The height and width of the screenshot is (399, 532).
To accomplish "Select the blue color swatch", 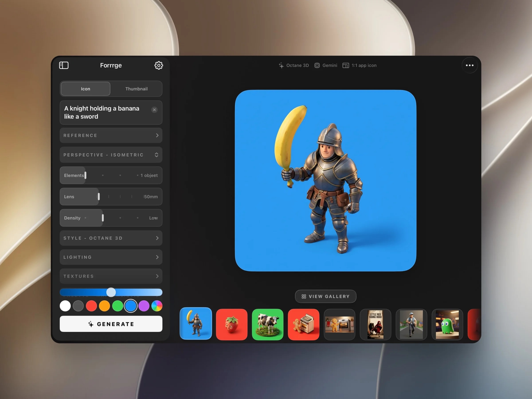I will click(131, 306).
